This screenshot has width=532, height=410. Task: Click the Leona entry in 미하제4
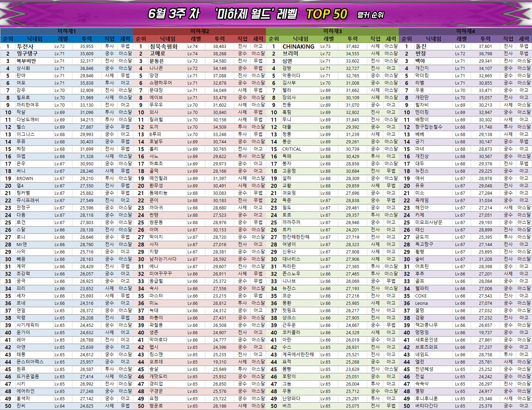click(421, 303)
